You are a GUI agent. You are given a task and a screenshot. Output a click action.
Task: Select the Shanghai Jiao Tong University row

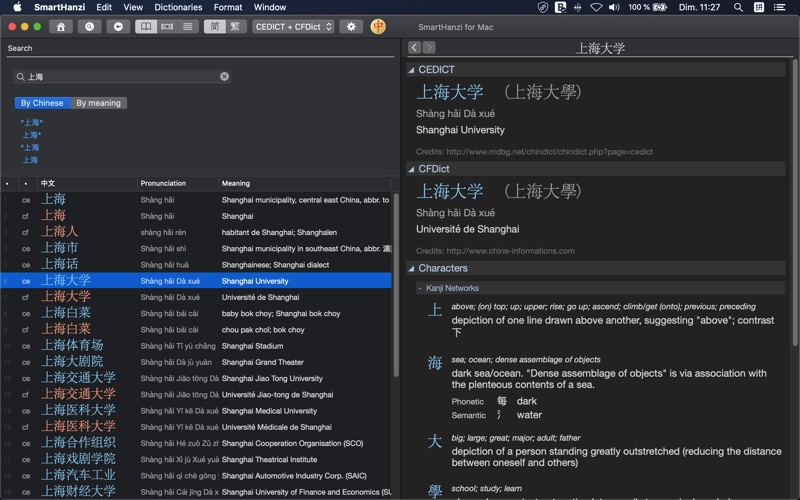click(196, 379)
